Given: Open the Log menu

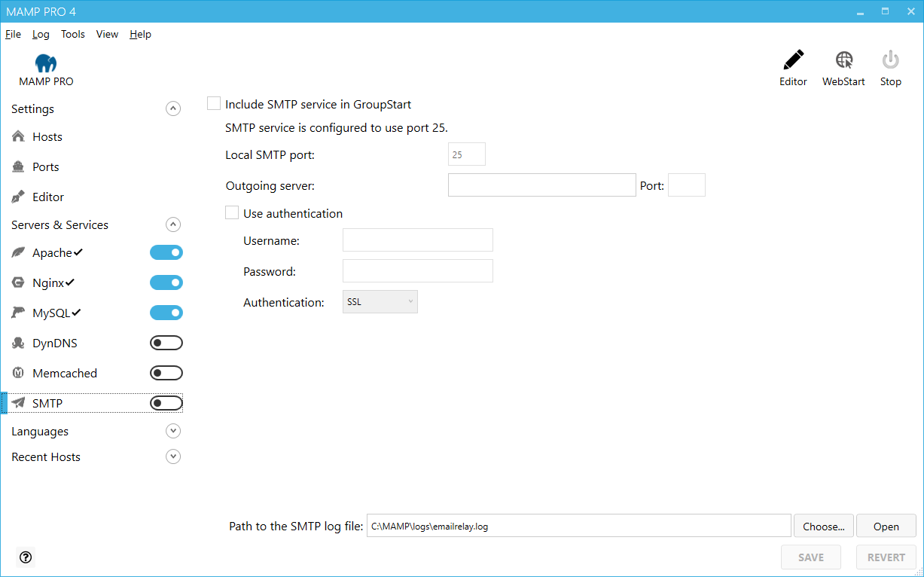Looking at the screenshot, I should click(41, 34).
